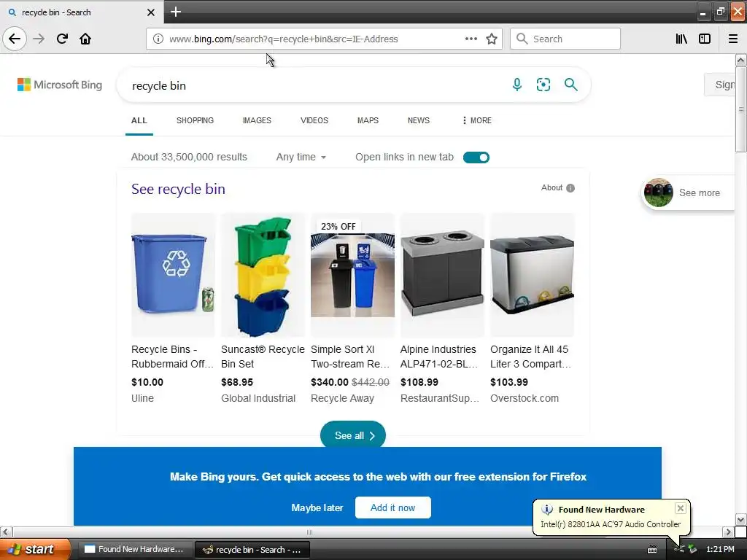Open the See recycle bin heading link

[x=178, y=189]
